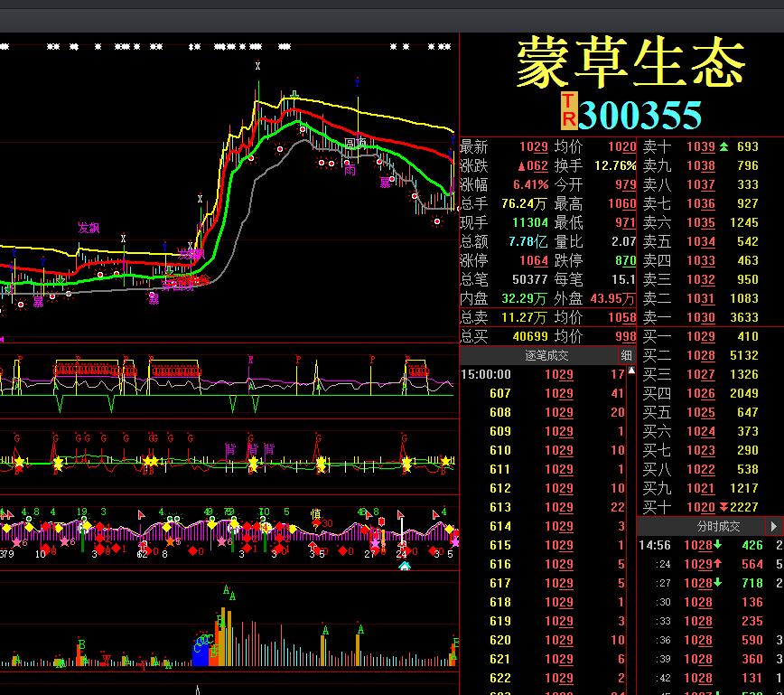Click the green up arrow beside 卖十 volume

click(724, 146)
